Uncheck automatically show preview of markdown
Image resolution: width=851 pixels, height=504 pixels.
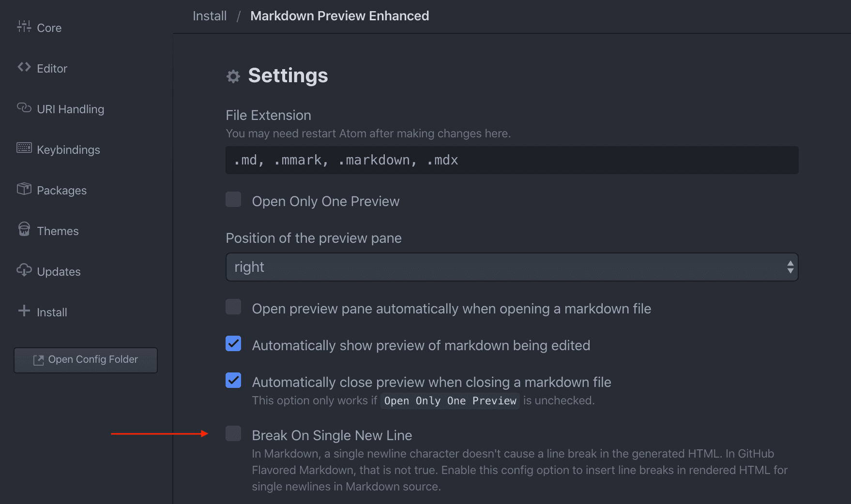233,343
